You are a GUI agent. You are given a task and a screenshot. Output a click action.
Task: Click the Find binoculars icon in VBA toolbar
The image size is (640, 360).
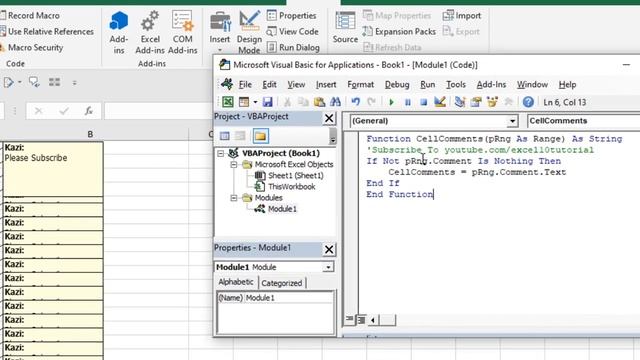click(335, 102)
